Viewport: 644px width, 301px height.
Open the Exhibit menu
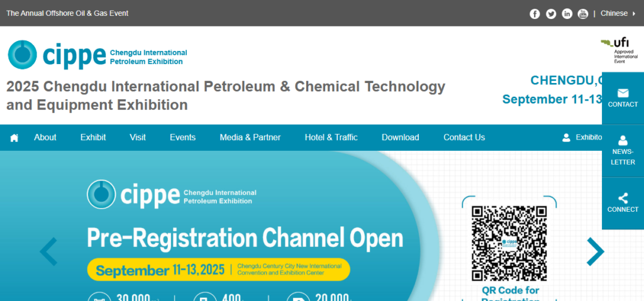tap(93, 138)
